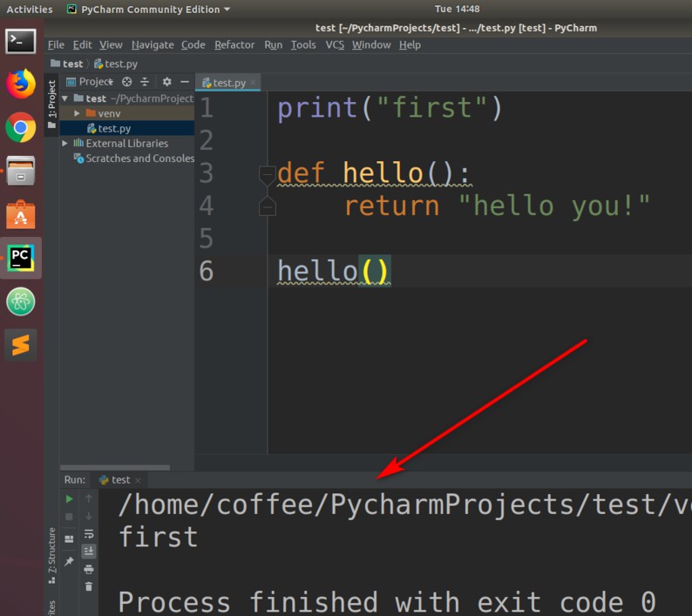Toggle soft-wrap for the Run console output

[x=89, y=534]
